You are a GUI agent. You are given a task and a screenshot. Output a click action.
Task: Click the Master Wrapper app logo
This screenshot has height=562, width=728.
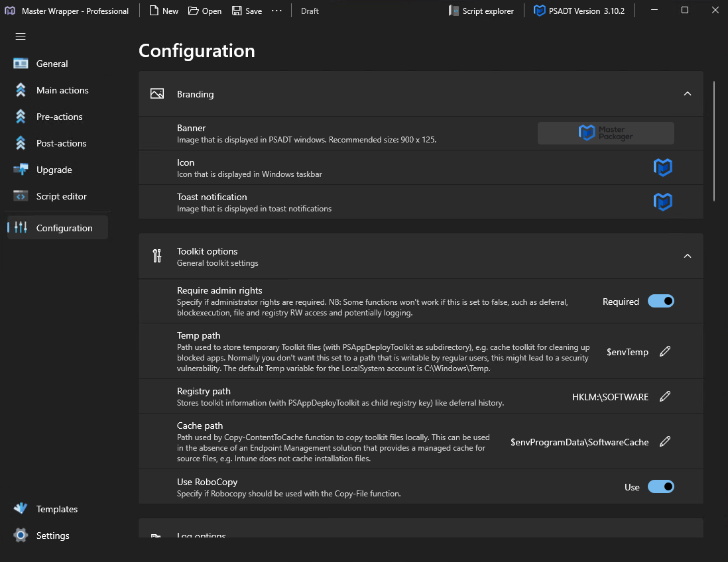click(x=10, y=11)
